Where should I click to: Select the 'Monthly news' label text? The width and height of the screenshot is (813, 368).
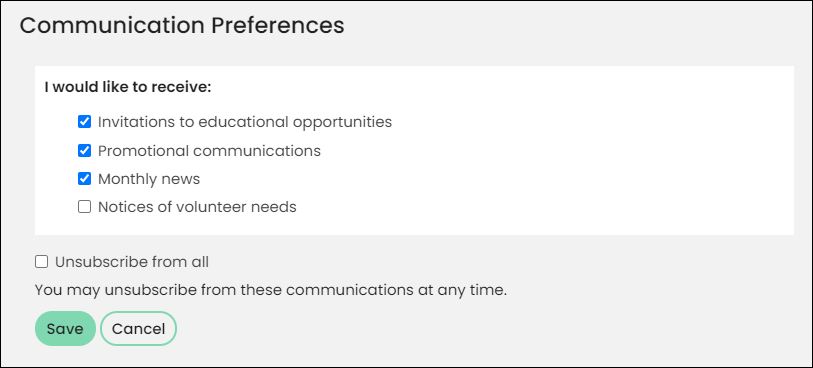pos(149,179)
